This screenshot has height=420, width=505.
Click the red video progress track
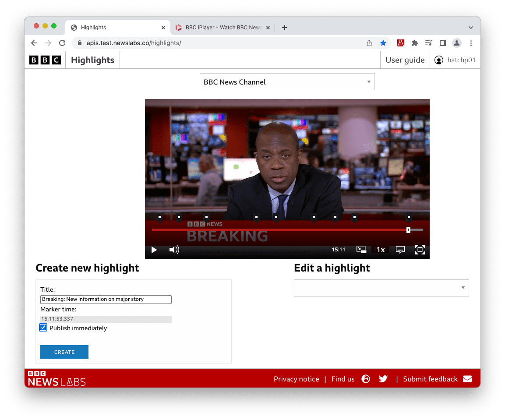coord(279,230)
